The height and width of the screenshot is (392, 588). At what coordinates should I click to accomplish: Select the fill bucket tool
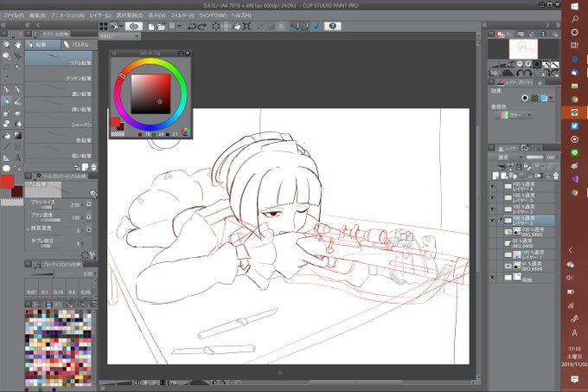click(6, 135)
